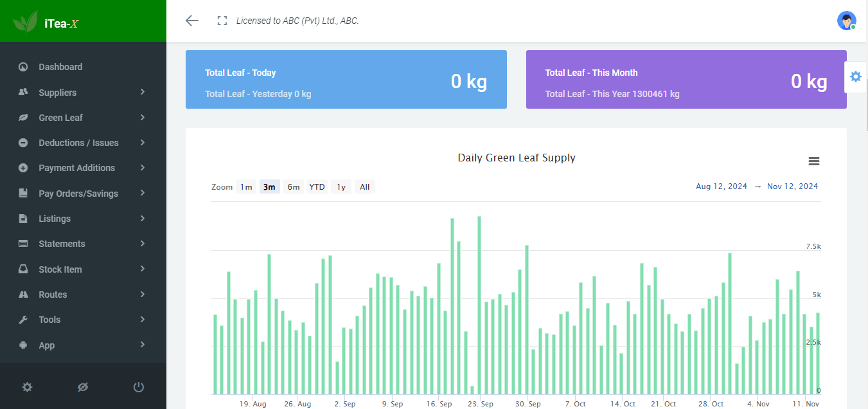868x409 pixels.
Task: Expand the Pay Orders/Savings submenu
Action: (x=83, y=194)
